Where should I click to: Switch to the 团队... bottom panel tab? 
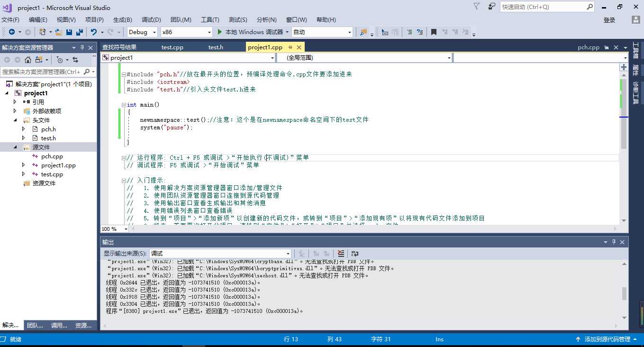tap(36, 325)
